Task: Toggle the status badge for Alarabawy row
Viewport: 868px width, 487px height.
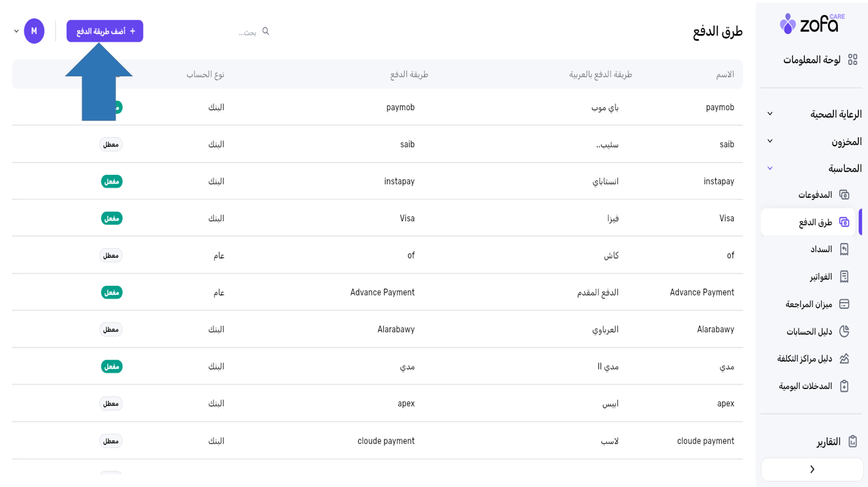Action: [111, 330]
